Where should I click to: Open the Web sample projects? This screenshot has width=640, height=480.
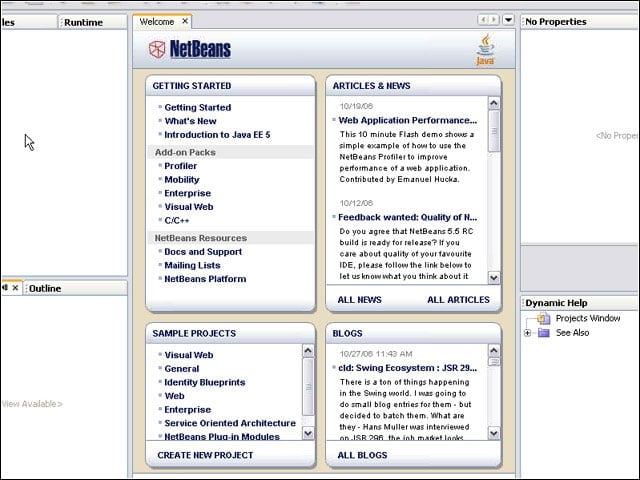[x=174, y=396]
